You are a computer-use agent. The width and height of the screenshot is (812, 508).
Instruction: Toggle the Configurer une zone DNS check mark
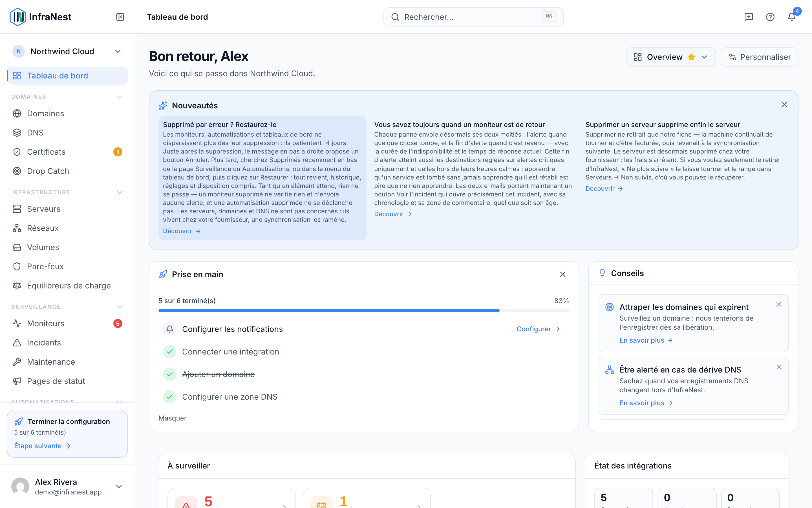coord(170,397)
